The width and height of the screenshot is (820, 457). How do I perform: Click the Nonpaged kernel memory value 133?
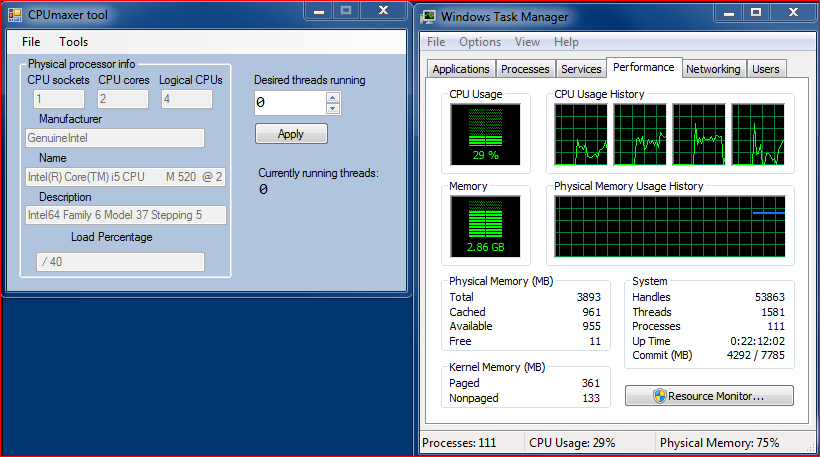point(591,398)
